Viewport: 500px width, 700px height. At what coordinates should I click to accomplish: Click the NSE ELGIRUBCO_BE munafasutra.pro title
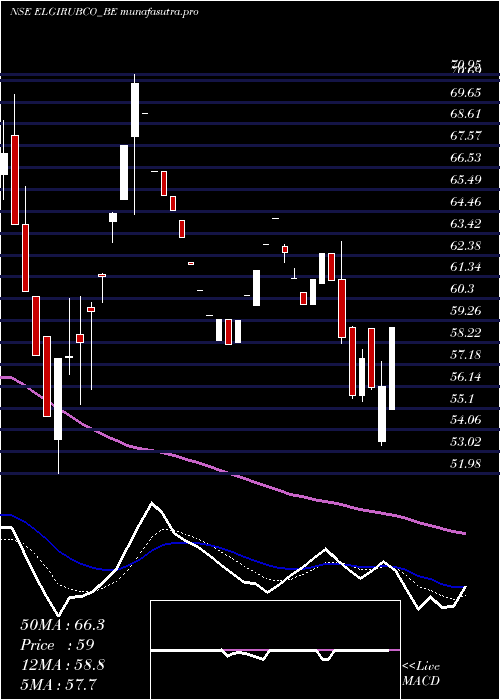[104, 12]
